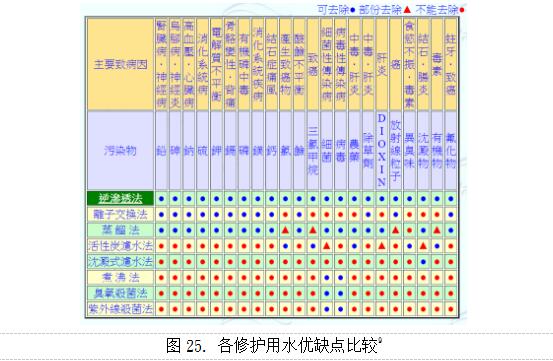Click the 臭氧殺菌法 row label
553x361 pixels.
(120, 293)
